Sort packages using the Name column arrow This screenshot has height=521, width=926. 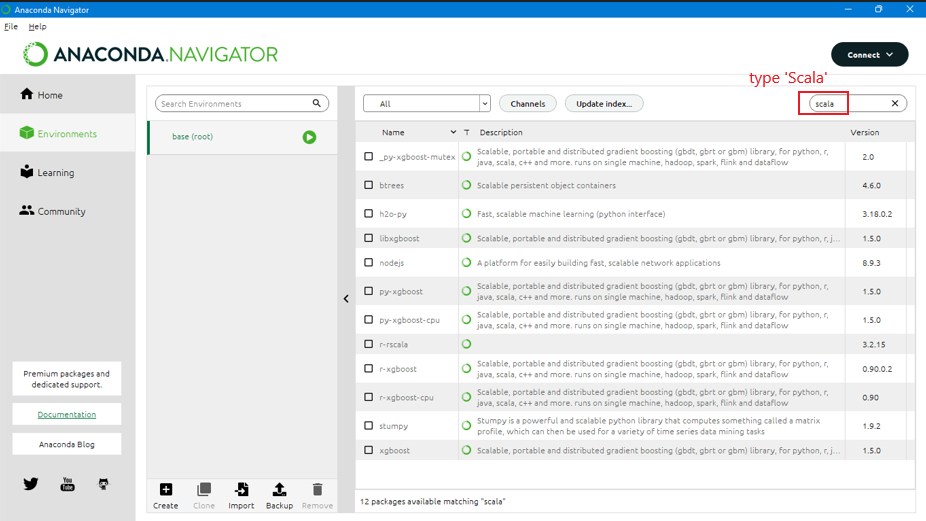[x=453, y=132]
